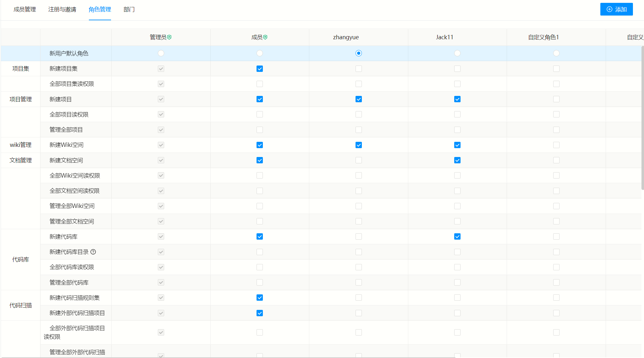Select 管理员 default role radio button
Image resolution: width=644 pixels, height=358 pixels.
(161, 53)
